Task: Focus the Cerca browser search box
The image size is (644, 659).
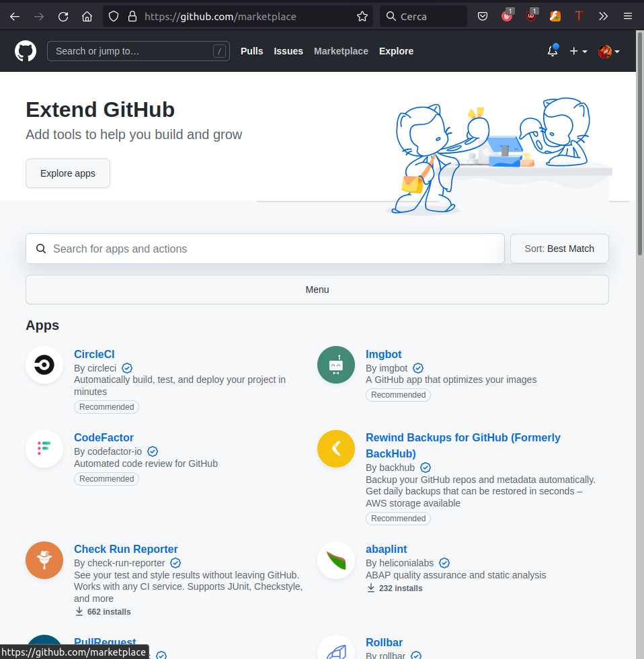Action: [x=423, y=16]
